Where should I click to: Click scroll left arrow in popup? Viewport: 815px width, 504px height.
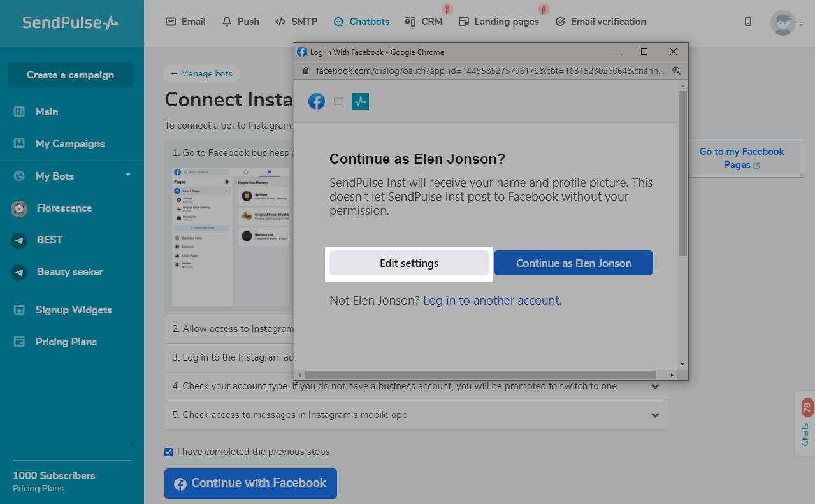pos(299,375)
